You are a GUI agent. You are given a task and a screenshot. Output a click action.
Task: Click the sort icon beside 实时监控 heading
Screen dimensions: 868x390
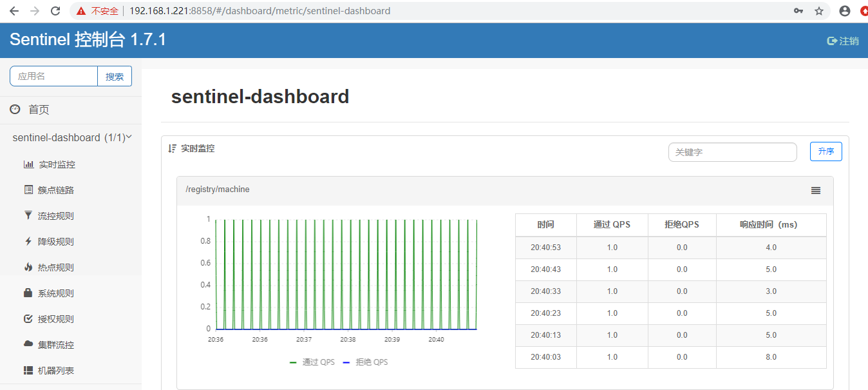[172, 148]
